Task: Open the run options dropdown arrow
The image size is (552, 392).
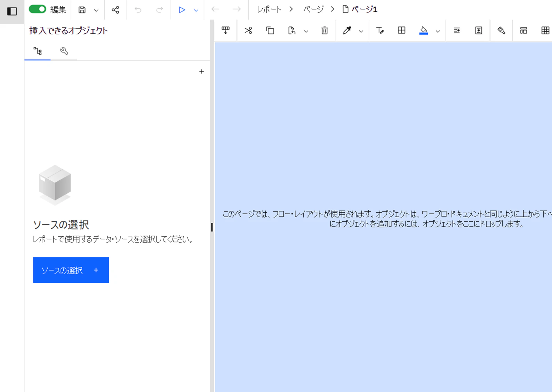Action: tap(196, 10)
